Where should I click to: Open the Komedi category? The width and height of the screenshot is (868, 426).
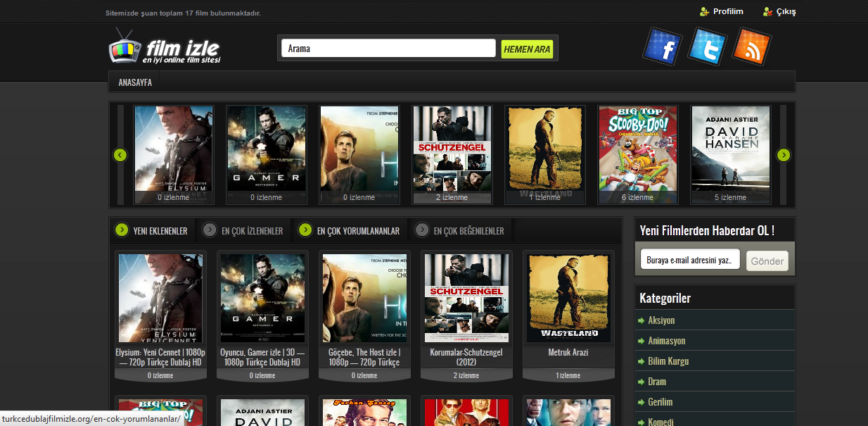pos(660,422)
